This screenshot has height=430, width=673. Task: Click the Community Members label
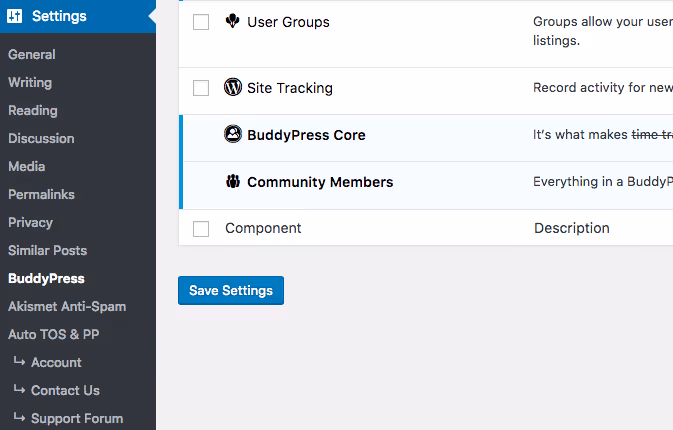point(320,182)
